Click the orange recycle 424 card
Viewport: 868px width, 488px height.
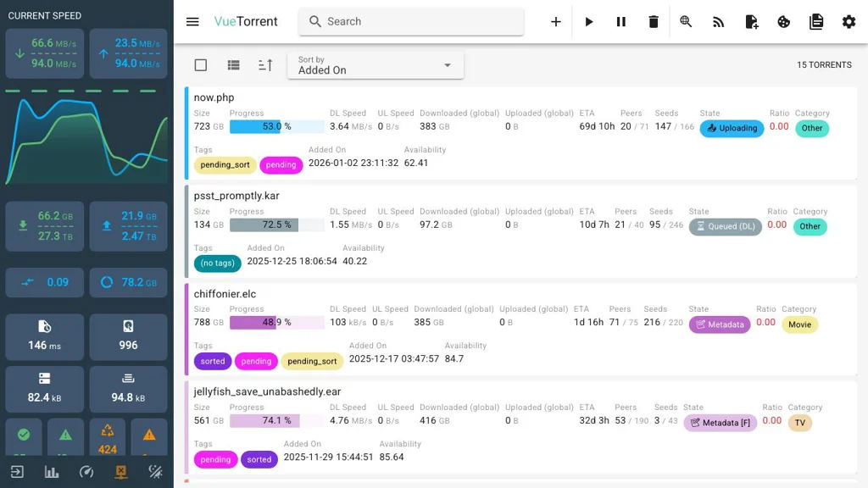coord(108,438)
